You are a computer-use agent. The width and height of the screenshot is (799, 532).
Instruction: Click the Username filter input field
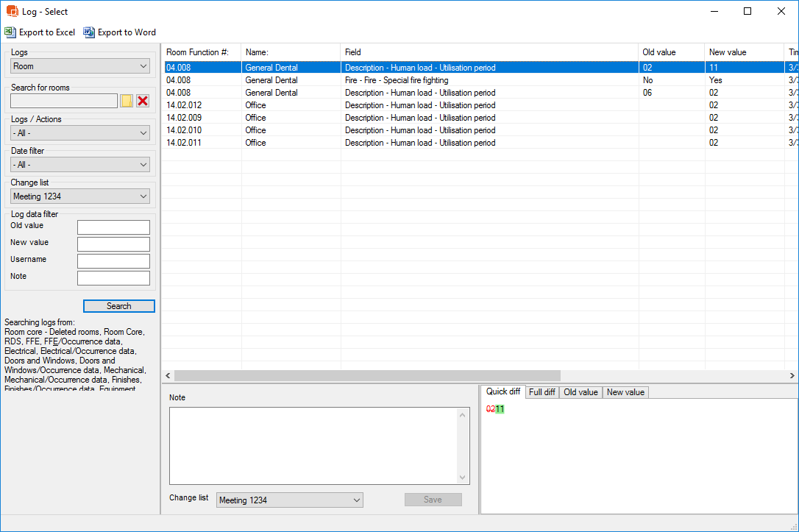tap(113, 261)
